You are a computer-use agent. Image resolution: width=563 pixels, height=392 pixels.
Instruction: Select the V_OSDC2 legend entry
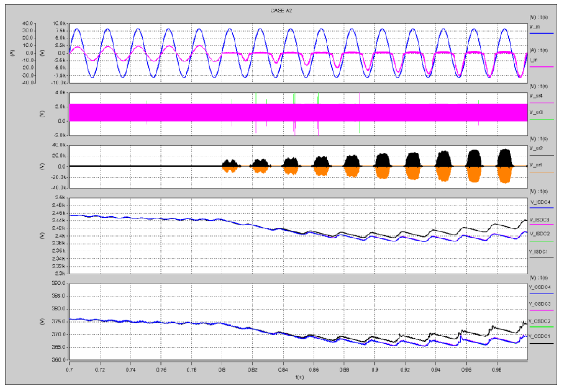click(x=539, y=321)
